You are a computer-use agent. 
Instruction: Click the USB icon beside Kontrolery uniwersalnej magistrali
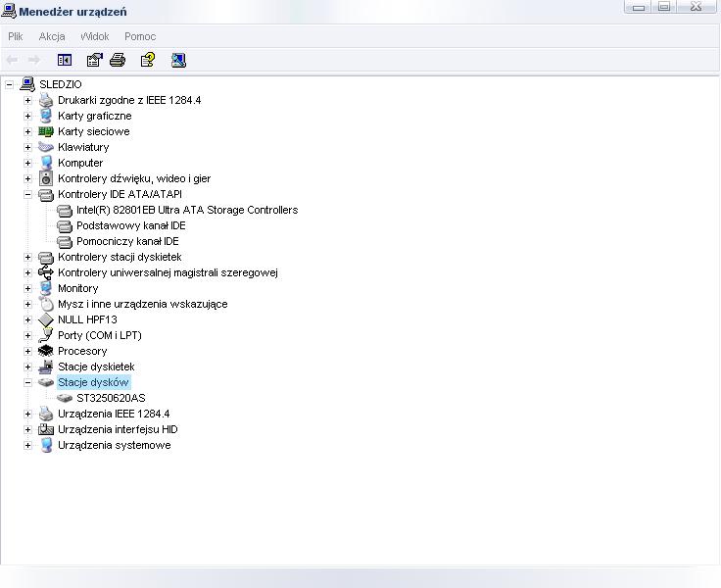(x=46, y=272)
